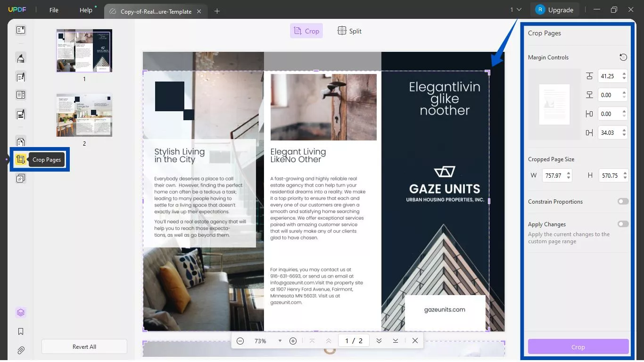
Task: Select the Crop mode tab
Action: 306,31
